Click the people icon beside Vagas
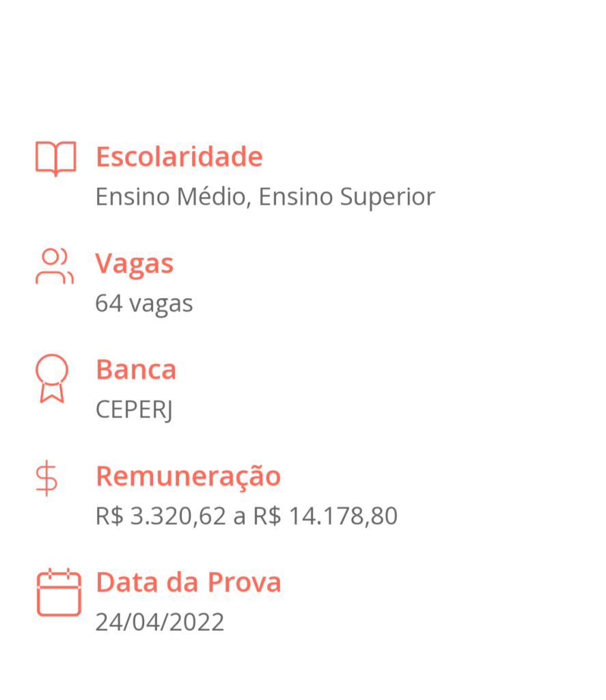This screenshot has height=700, width=606. click(x=55, y=266)
